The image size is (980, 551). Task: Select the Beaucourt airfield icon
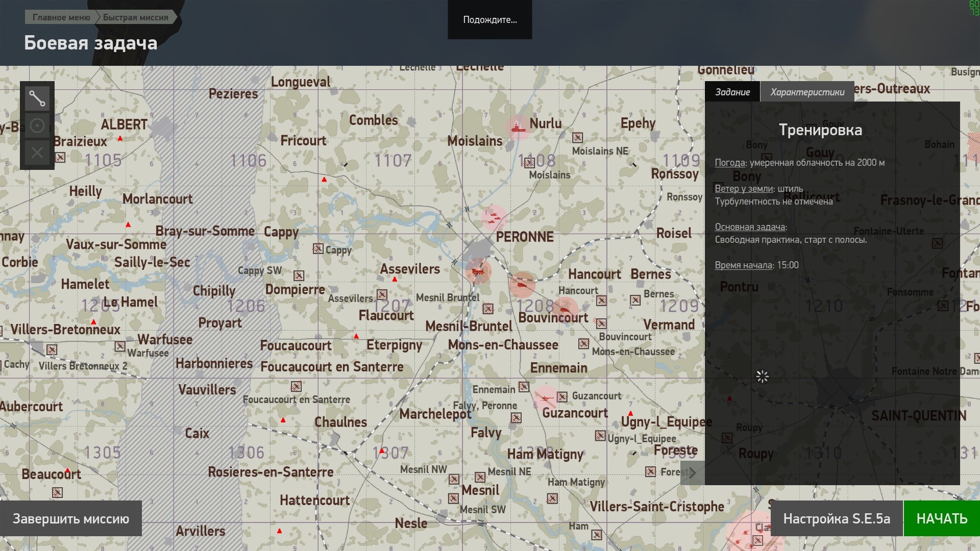(x=57, y=492)
